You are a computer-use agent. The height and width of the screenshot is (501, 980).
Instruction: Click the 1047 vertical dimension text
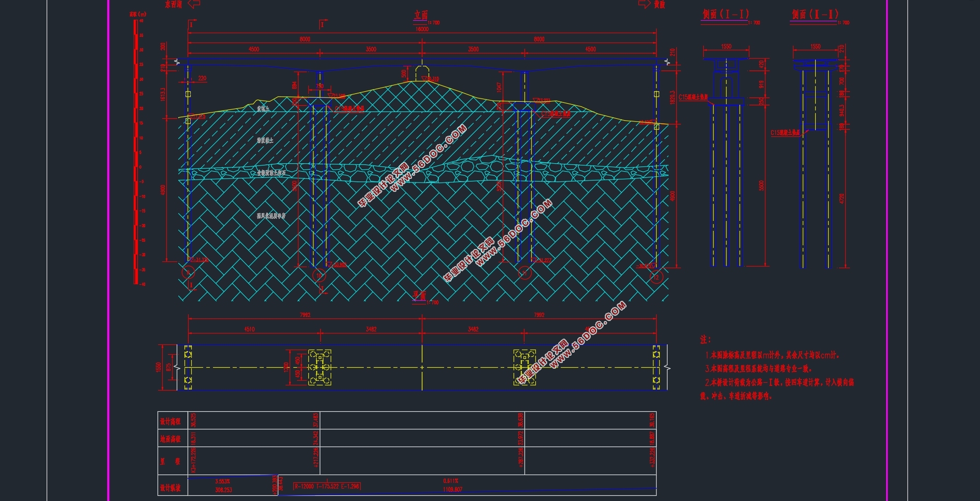pyautogui.click(x=499, y=87)
